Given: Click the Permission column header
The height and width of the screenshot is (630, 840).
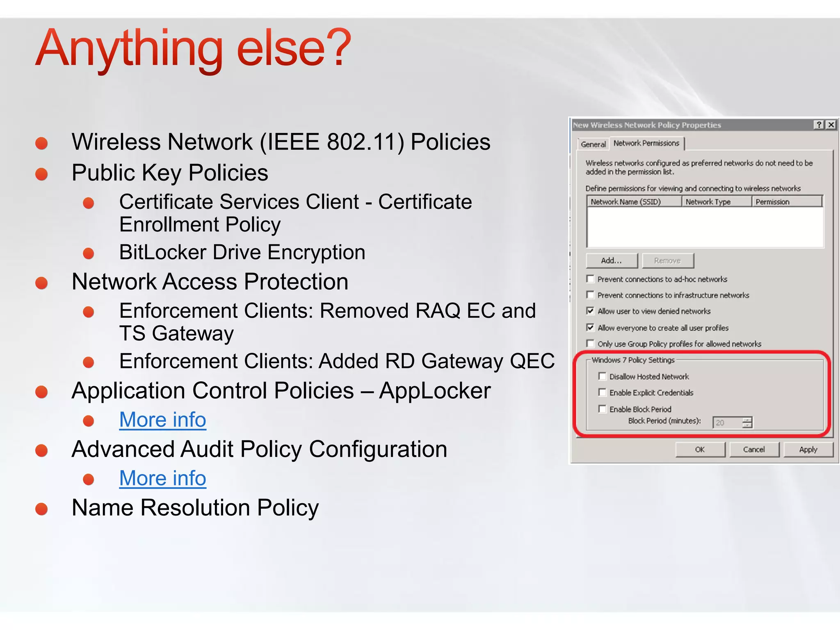Looking at the screenshot, I should (x=787, y=201).
